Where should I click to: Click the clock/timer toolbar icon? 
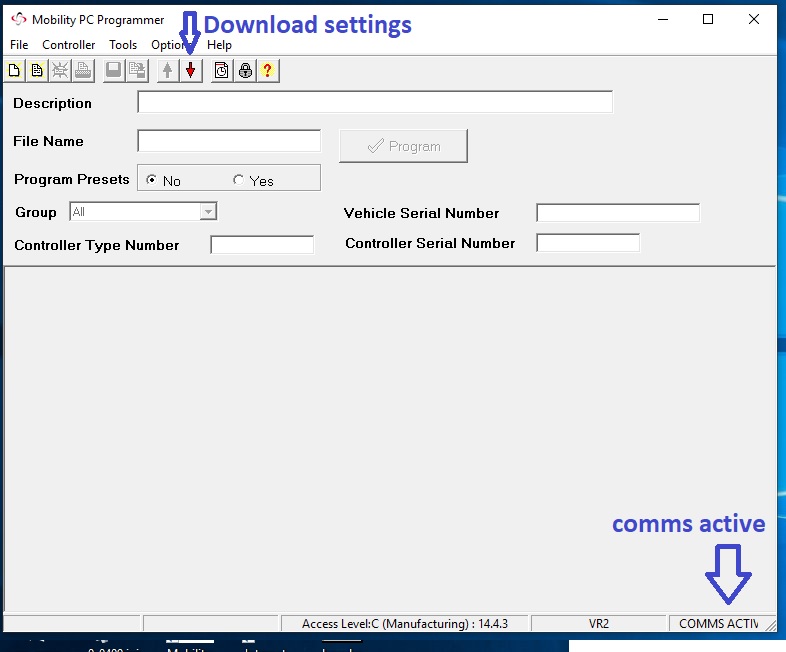(221, 70)
